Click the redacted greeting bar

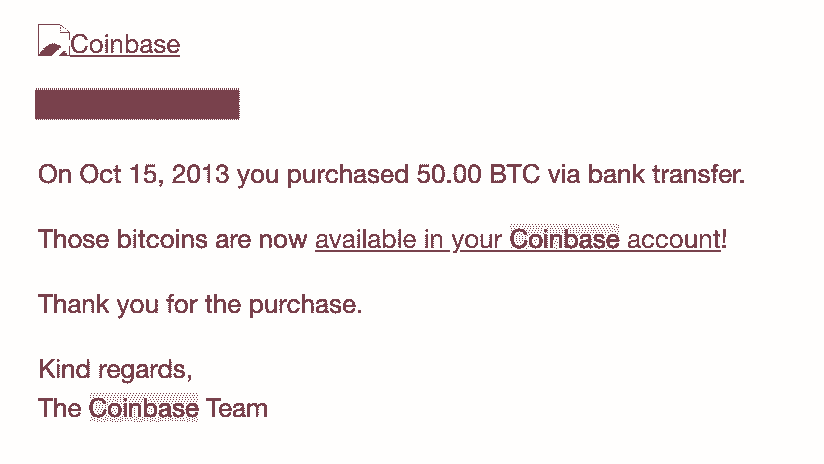point(137,104)
